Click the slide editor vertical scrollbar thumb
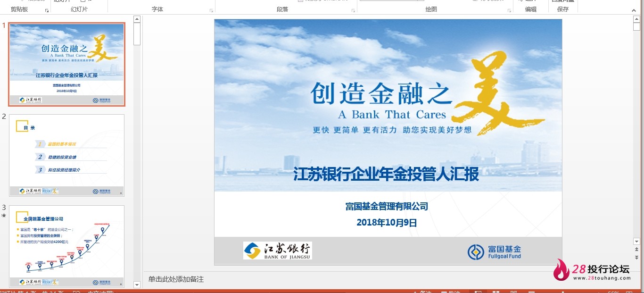This screenshot has height=293, width=644. (x=636, y=27)
